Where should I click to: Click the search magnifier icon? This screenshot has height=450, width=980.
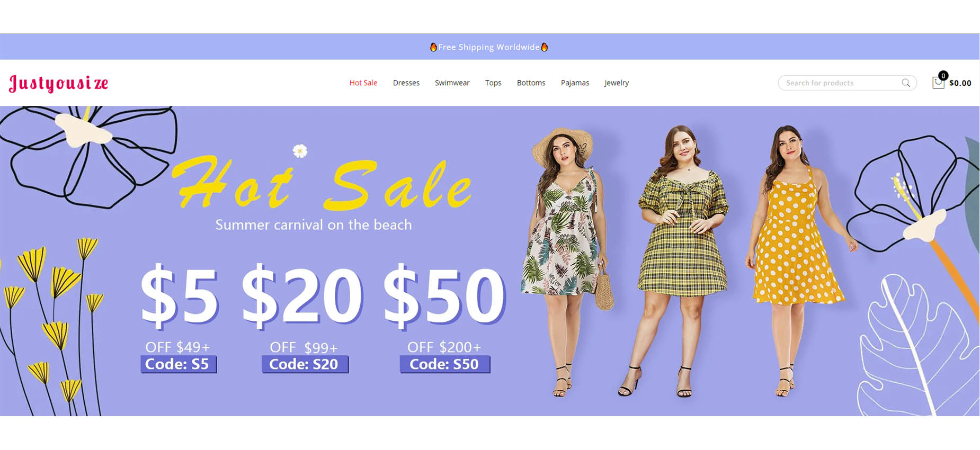(906, 83)
